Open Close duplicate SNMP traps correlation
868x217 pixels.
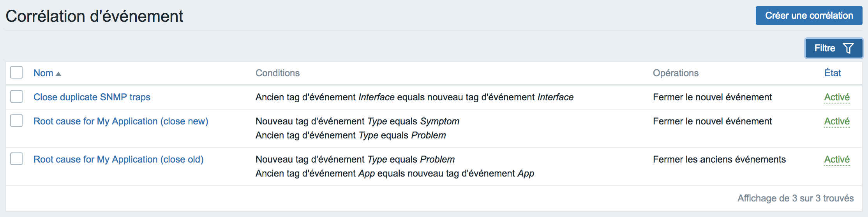pos(92,97)
